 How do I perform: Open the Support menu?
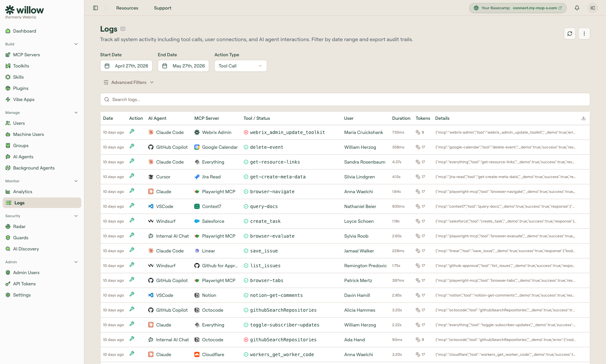[x=163, y=8]
